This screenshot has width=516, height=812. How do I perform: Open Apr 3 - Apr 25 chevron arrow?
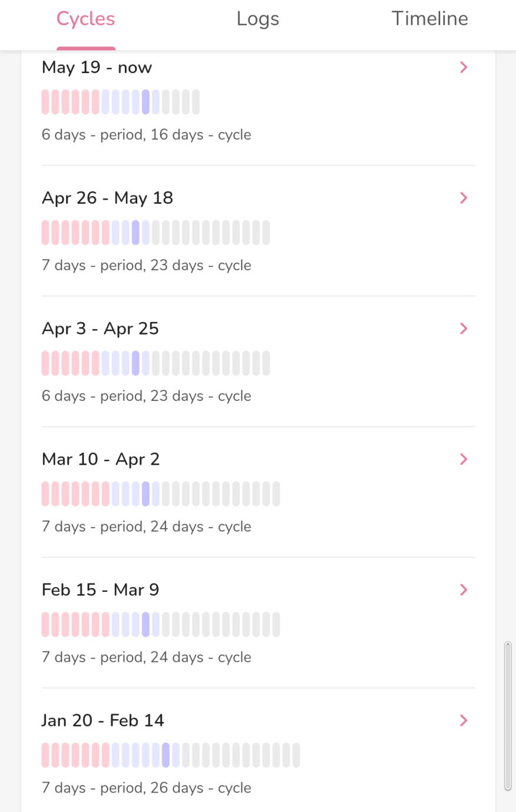tap(464, 329)
